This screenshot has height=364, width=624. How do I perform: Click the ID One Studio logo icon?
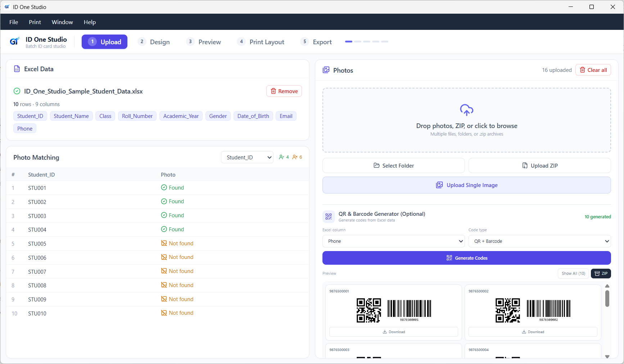coord(14,42)
